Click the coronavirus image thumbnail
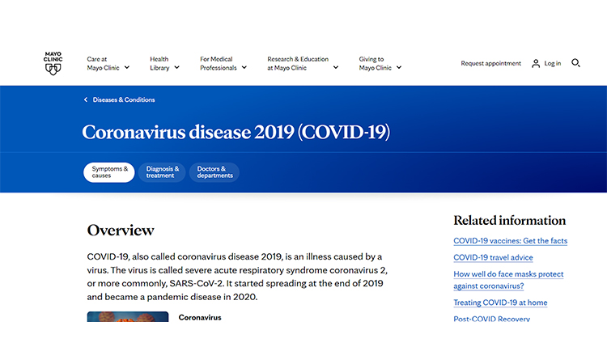 tap(128, 317)
